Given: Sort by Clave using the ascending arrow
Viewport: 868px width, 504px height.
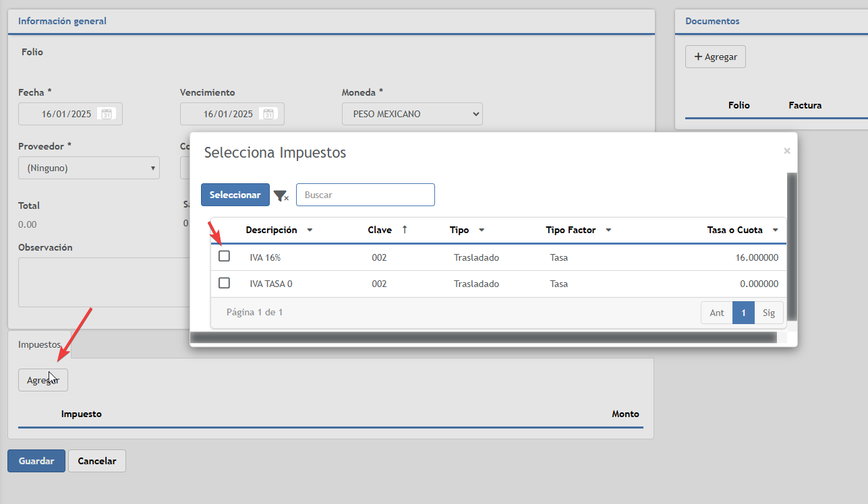Looking at the screenshot, I should (405, 230).
